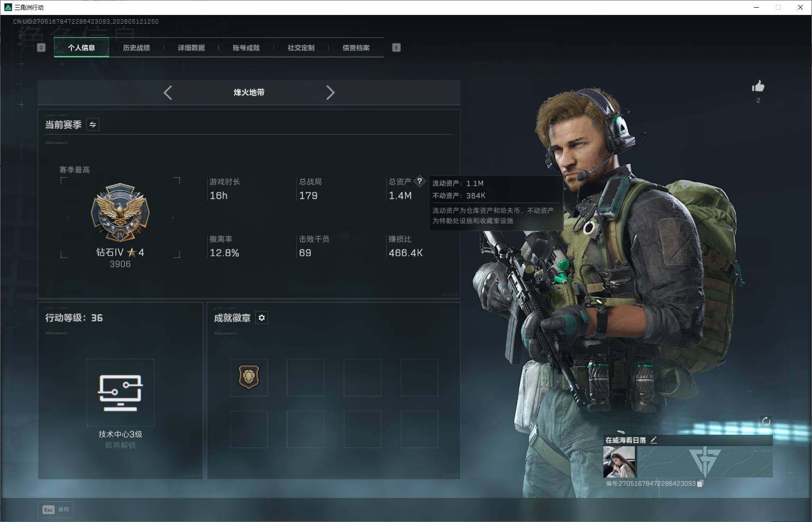Click the 总资产 1.4M value
The height and width of the screenshot is (522, 812).
(400, 195)
